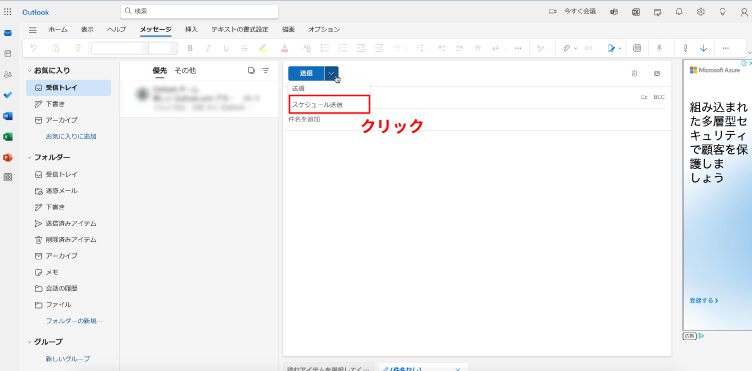752x371 pixels.
Task: Toggle Strikethrough formatting
Action: [x=245, y=48]
